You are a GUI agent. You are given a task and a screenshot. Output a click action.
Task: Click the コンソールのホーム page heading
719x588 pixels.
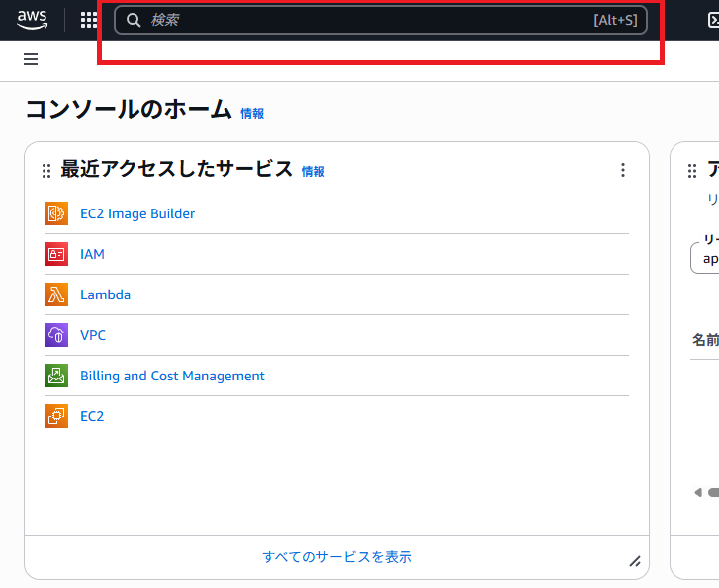[x=129, y=109]
